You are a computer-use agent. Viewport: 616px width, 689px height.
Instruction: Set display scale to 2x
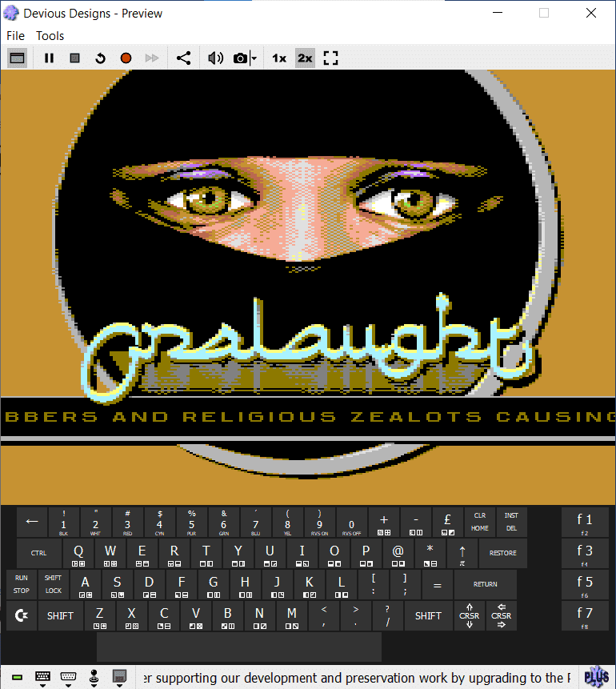click(305, 58)
